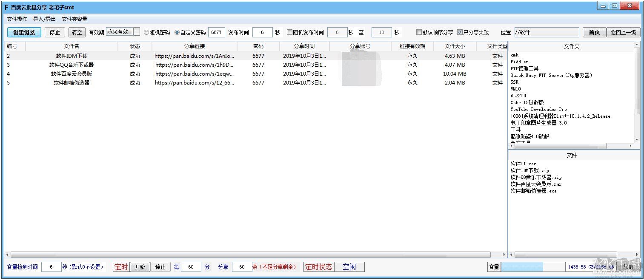Screen dimensions: 644x280
Task: Click the table's right scroll arrow
Action: point(504,255)
